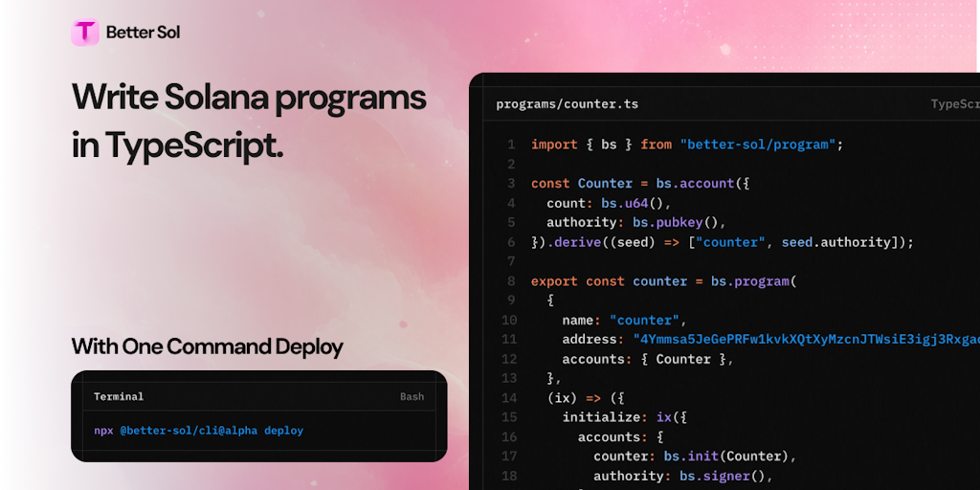
Task: Click the "Write Solana programs" headline
Action: point(250,97)
